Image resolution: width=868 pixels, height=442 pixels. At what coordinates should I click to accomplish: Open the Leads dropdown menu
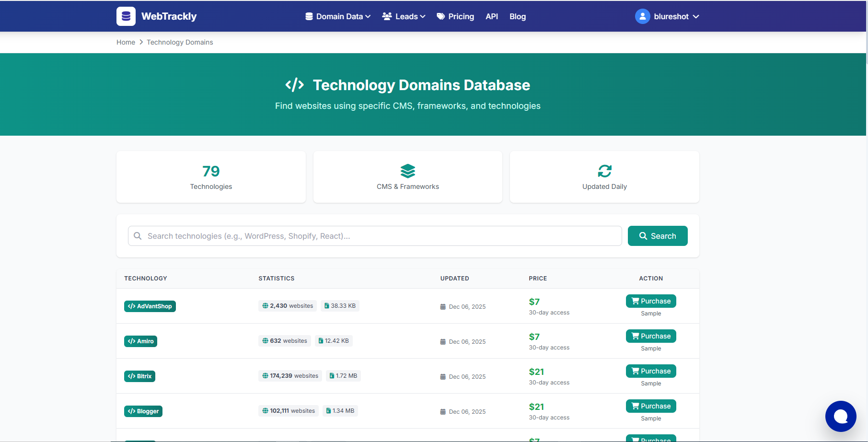[x=404, y=16]
